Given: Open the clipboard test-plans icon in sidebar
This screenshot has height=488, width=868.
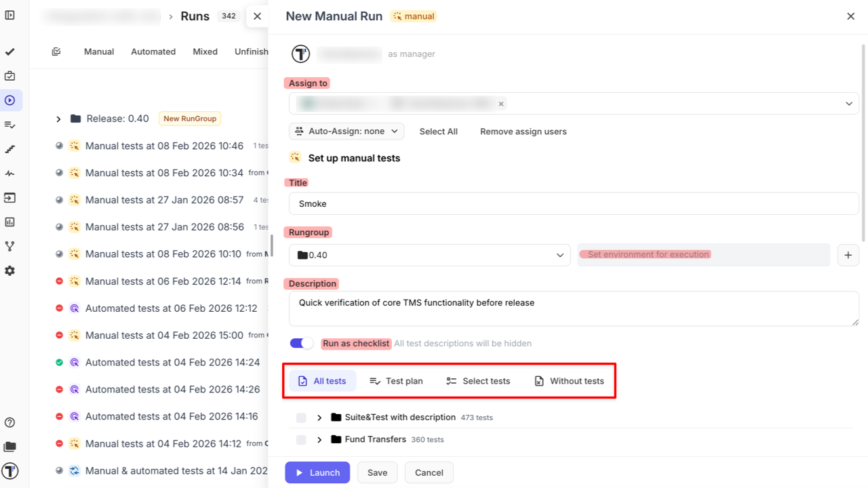Looking at the screenshot, I should [10, 75].
